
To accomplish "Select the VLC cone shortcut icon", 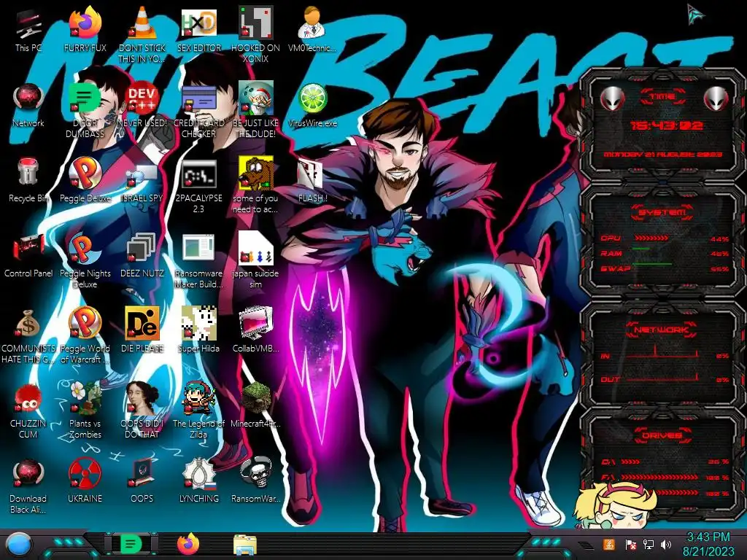I will pos(142,23).
